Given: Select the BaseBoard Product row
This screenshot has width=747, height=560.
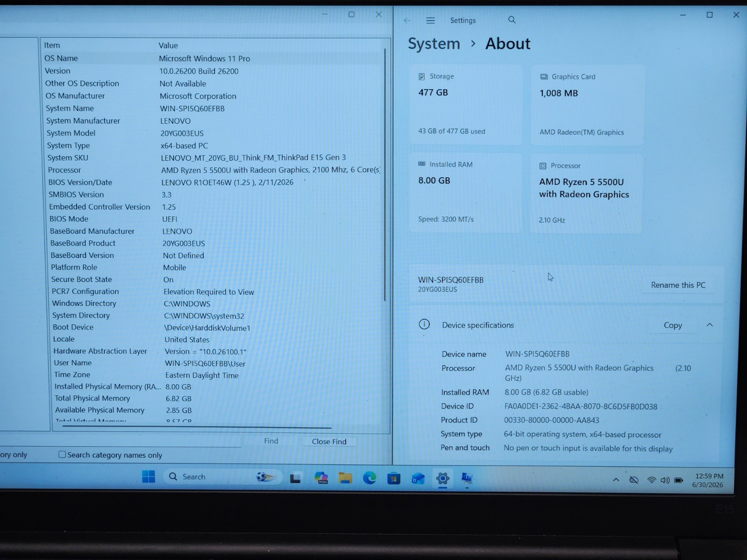Looking at the screenshot, I should pos(215,243).
